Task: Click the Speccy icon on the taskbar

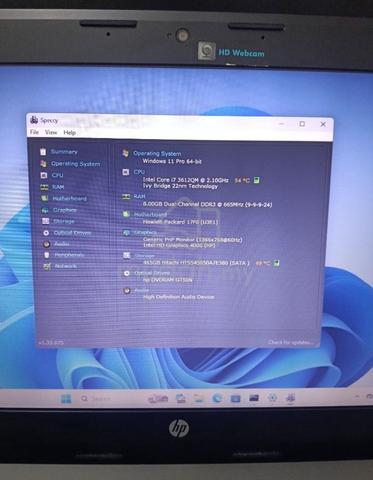Action: pyautogui.click(x=290, y=398)
